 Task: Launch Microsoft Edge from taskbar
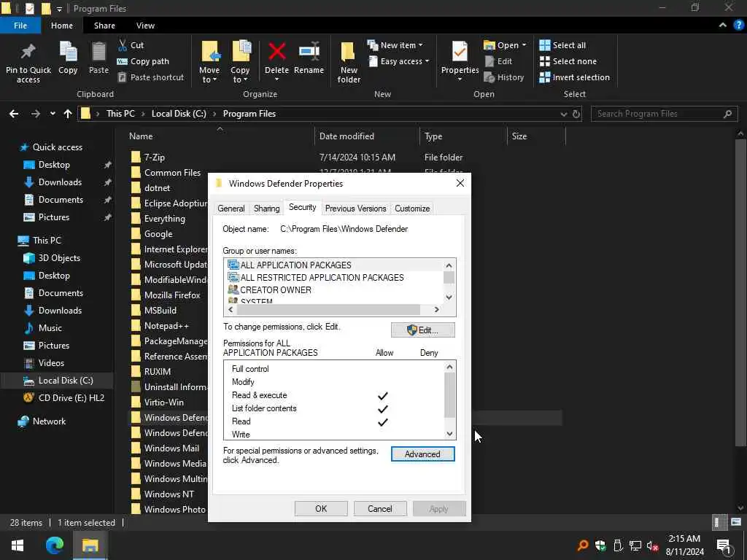[x=55, y=545]
